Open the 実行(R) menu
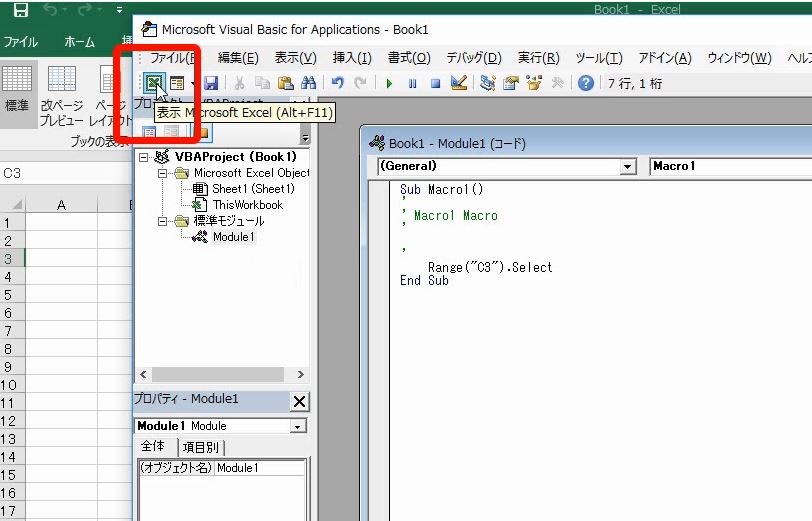The height and width of the screenshot is (521, 812). click(539, 57)
